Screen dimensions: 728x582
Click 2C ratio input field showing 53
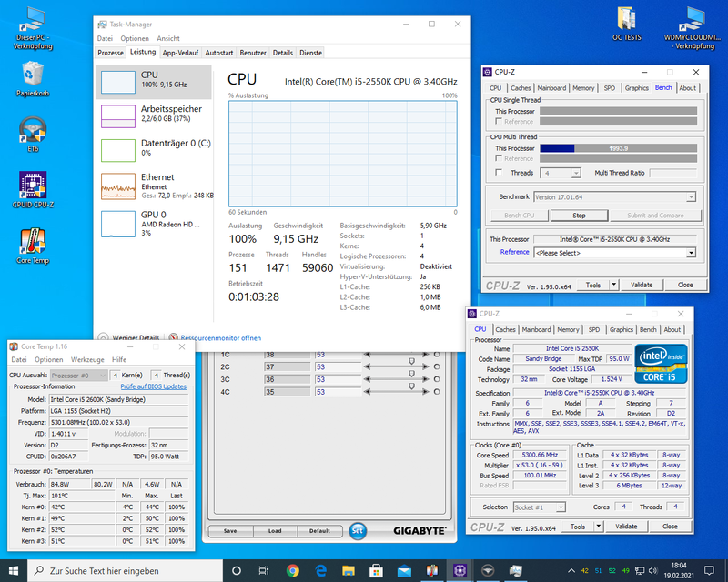click(338, 366)
